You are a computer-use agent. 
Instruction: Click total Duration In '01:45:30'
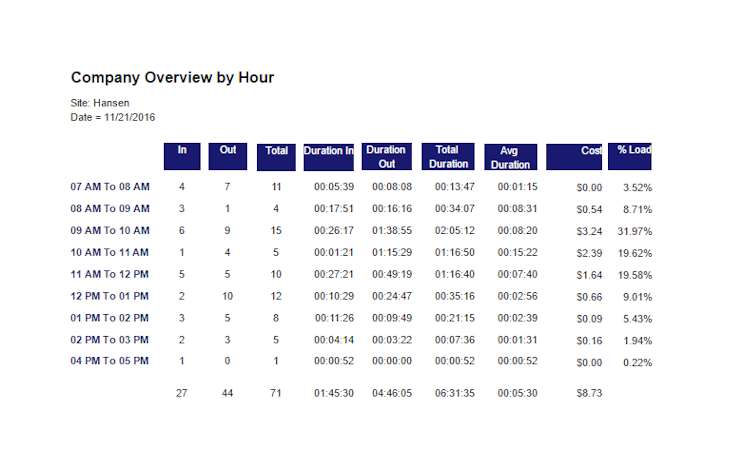pyautogui.click(x=334, y=393)
